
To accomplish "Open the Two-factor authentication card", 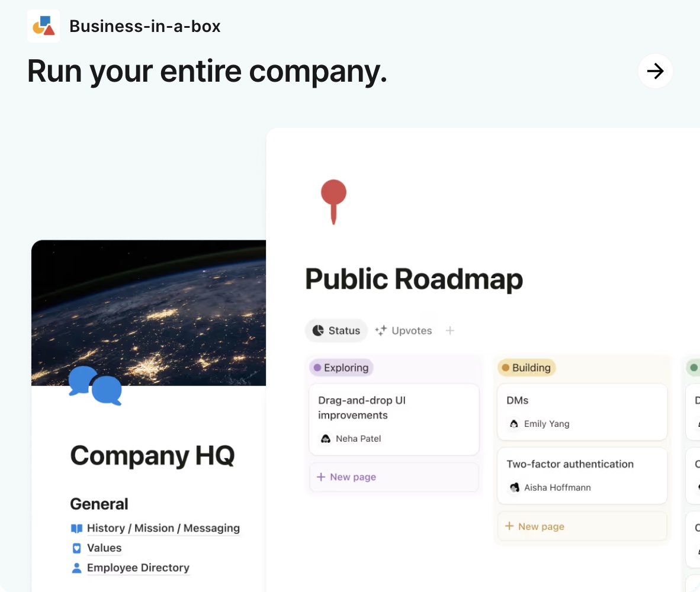I will pyautogui.click(x=582, y=475).
